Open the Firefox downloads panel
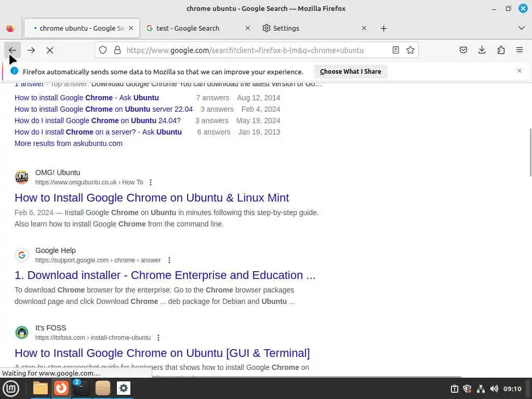Screen dimensions: 532x399 [482, 50]
